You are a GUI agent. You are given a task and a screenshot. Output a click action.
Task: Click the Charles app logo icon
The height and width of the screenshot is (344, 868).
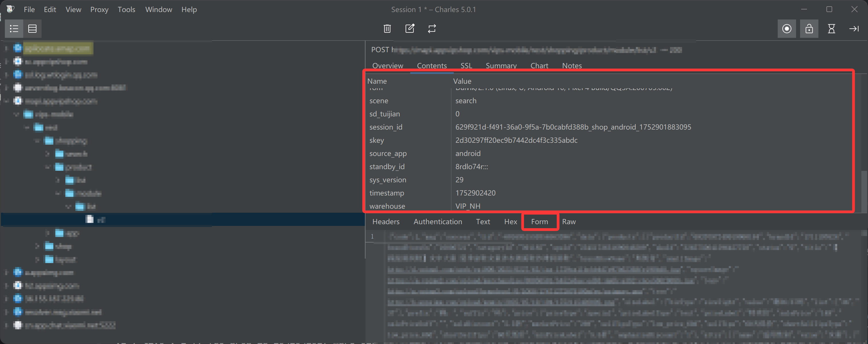[10, 9]
